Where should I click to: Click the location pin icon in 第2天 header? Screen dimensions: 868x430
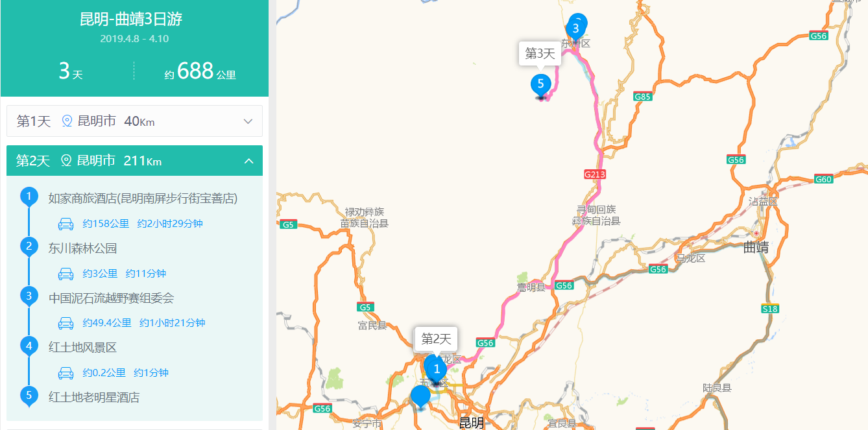[66, 161]
